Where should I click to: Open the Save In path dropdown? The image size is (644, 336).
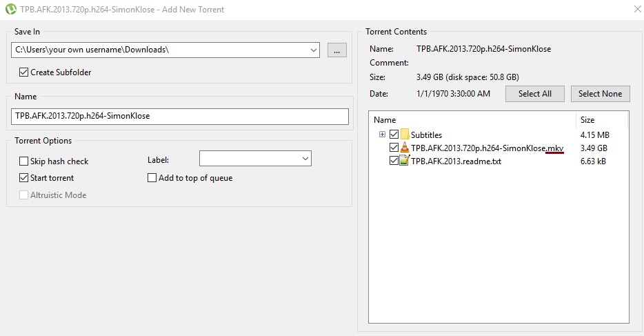point(313,50)
